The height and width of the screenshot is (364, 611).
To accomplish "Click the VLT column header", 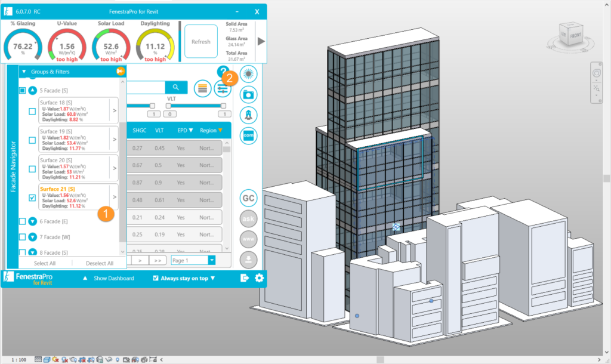I will coord(159,131).
